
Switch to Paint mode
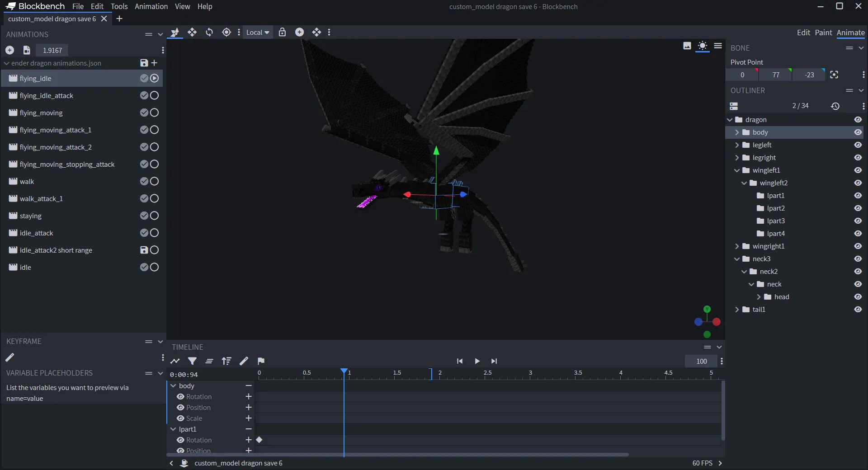click(x=823, y=33)
